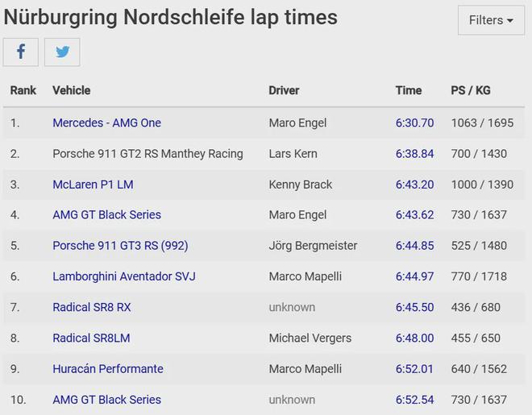Share page via Twitter bird icon
532x415 pixels.
coord(62,52)
